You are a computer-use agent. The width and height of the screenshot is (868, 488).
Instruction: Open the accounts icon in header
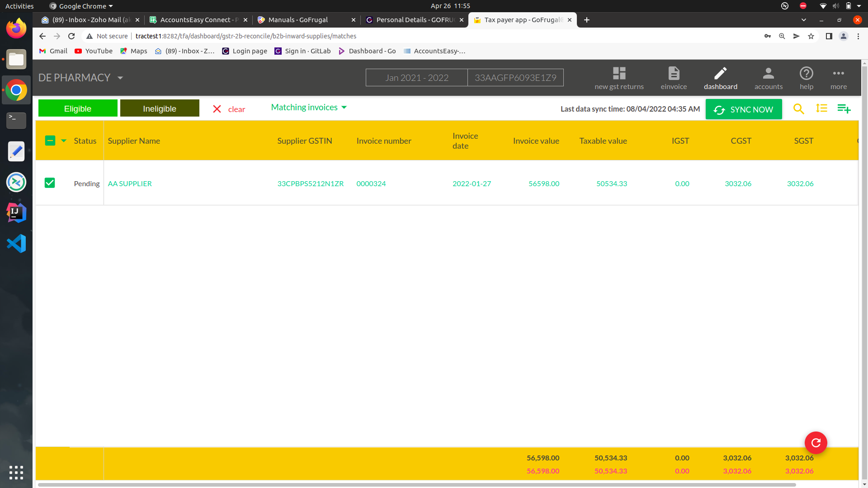768,78
